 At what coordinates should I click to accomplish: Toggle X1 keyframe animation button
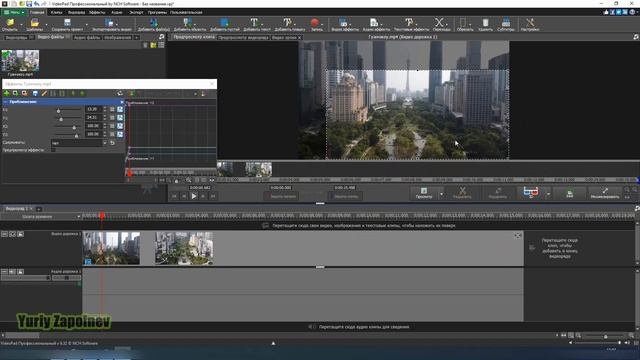(120, 109)
